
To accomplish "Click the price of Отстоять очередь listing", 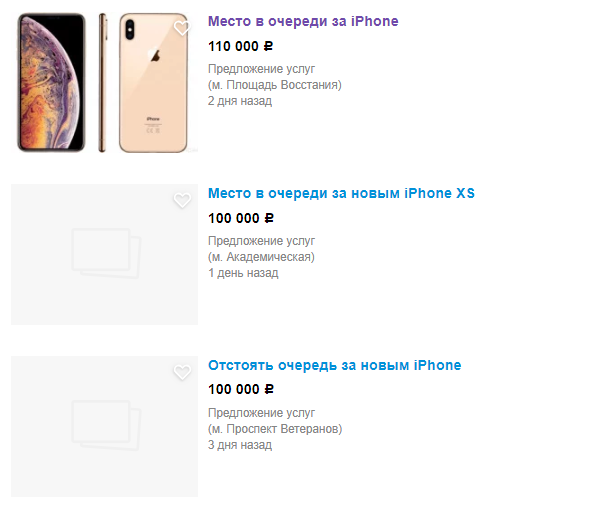I will point(241,389).
